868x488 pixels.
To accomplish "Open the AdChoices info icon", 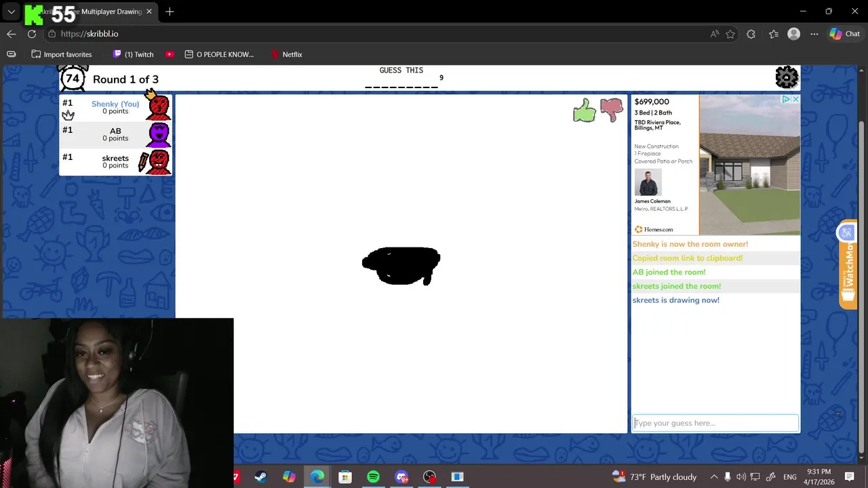I will pos(786,99).
